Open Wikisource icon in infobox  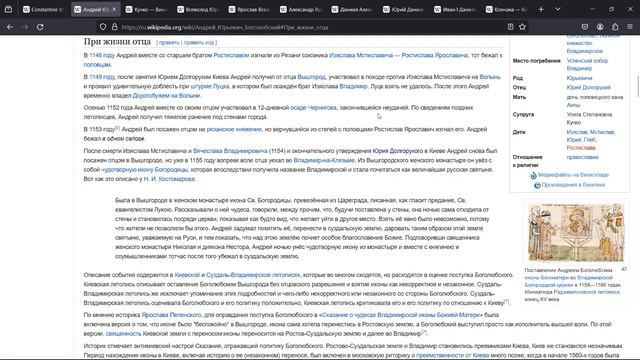[537, 185]
